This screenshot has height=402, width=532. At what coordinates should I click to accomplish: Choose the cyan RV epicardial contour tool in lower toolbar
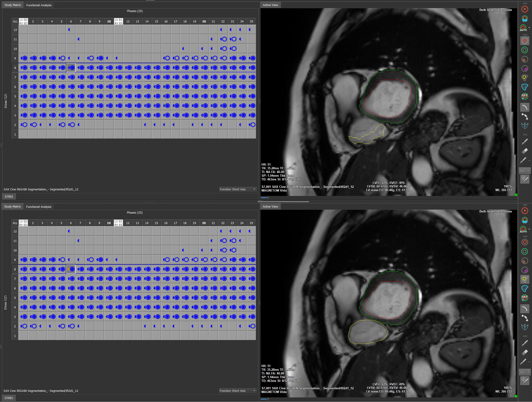click(524, 288)
